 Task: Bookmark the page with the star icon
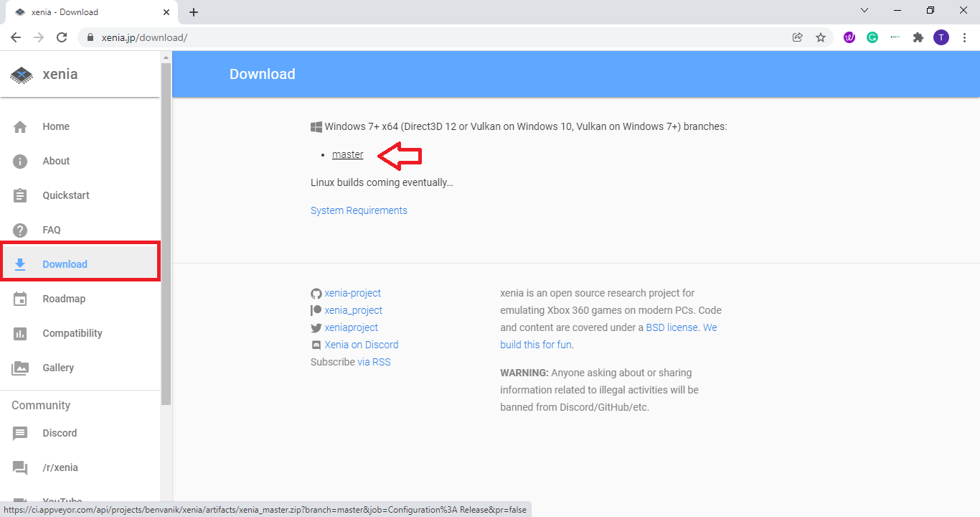821,37
